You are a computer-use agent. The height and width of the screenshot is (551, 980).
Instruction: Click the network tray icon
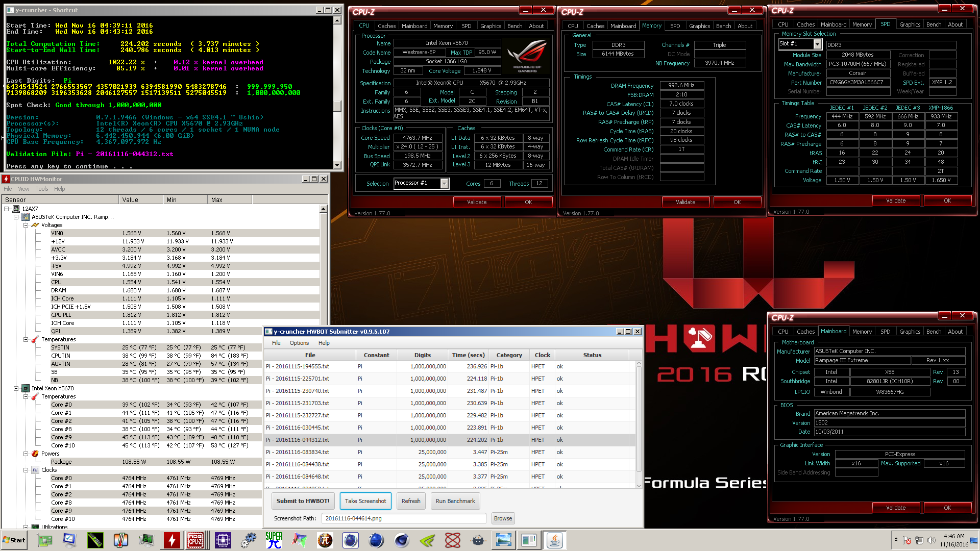coord(919,540)
